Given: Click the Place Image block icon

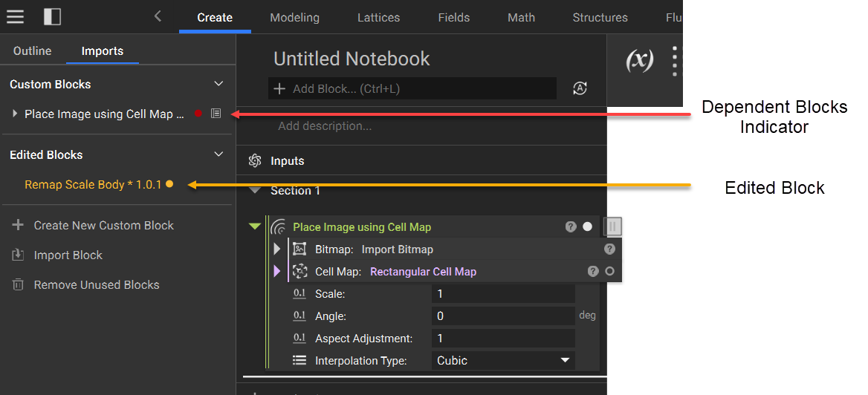Looking at the screenshot, I should (278, 226).
